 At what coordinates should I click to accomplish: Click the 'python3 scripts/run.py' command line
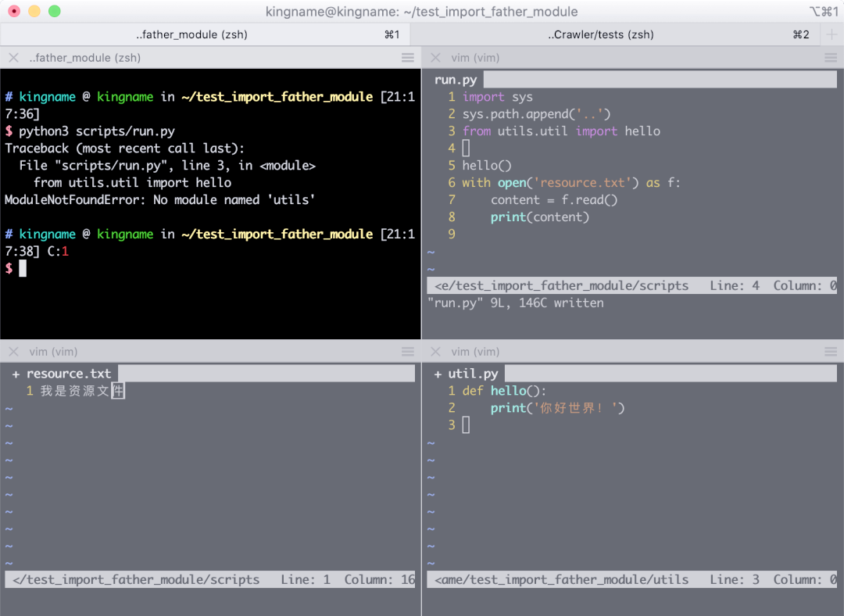97,131
